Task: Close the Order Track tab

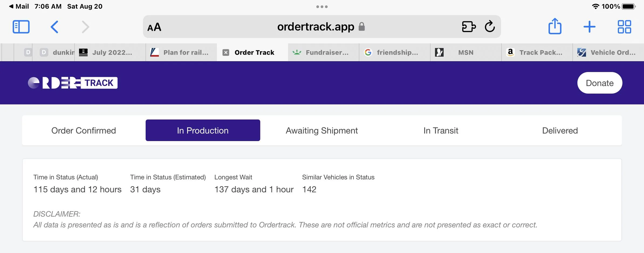Action: coord(226,53)
